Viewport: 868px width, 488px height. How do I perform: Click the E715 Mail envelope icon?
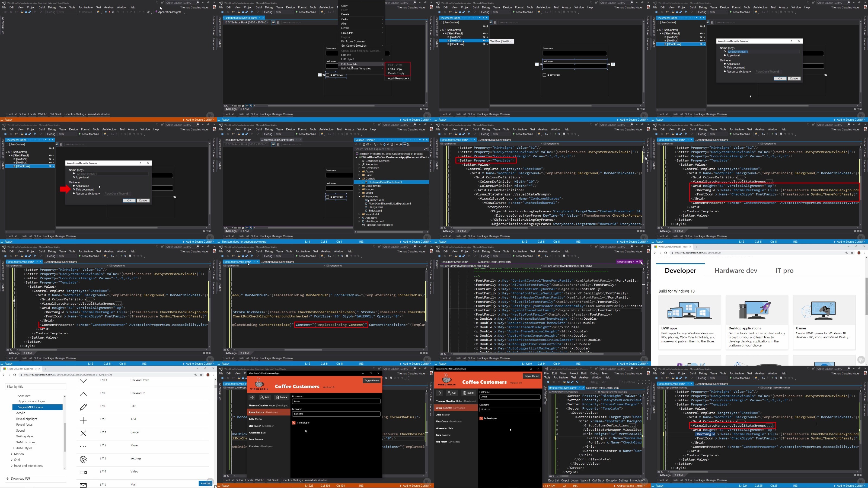83,485
